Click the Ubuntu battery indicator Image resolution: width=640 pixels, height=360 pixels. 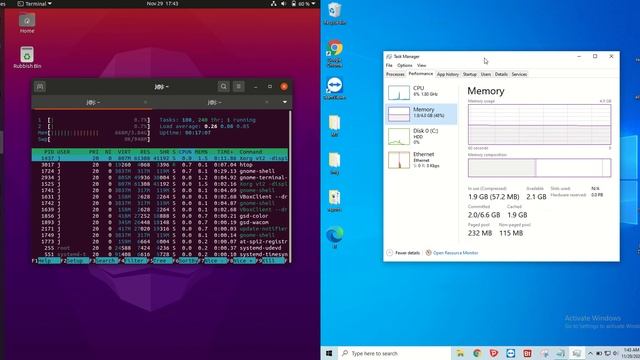[300, 4]
